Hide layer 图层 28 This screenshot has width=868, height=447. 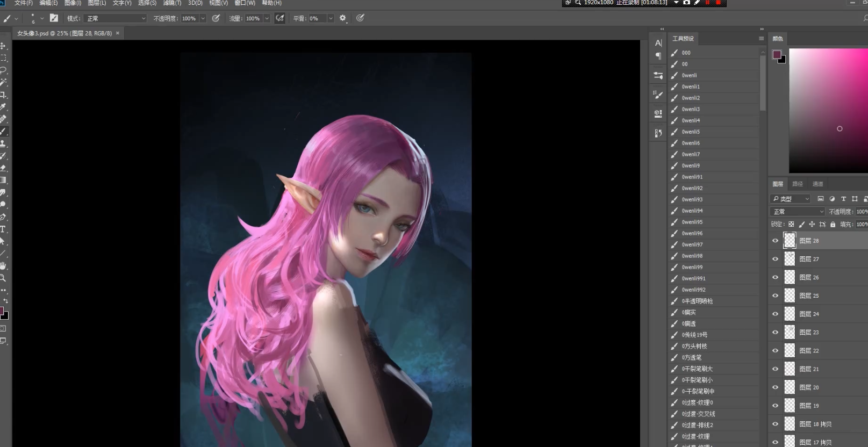pyautogui.click(x=775, y=241)
